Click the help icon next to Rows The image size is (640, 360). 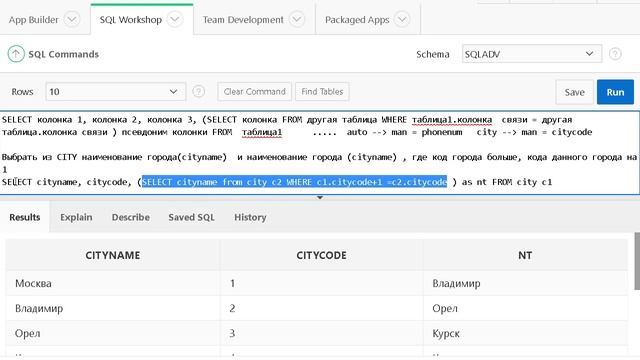point(198,91)
